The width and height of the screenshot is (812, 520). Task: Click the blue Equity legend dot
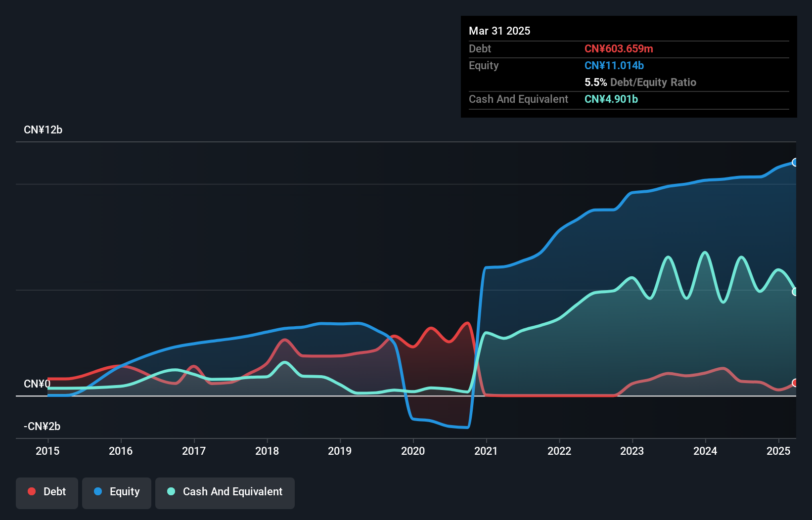click(98, 491)
